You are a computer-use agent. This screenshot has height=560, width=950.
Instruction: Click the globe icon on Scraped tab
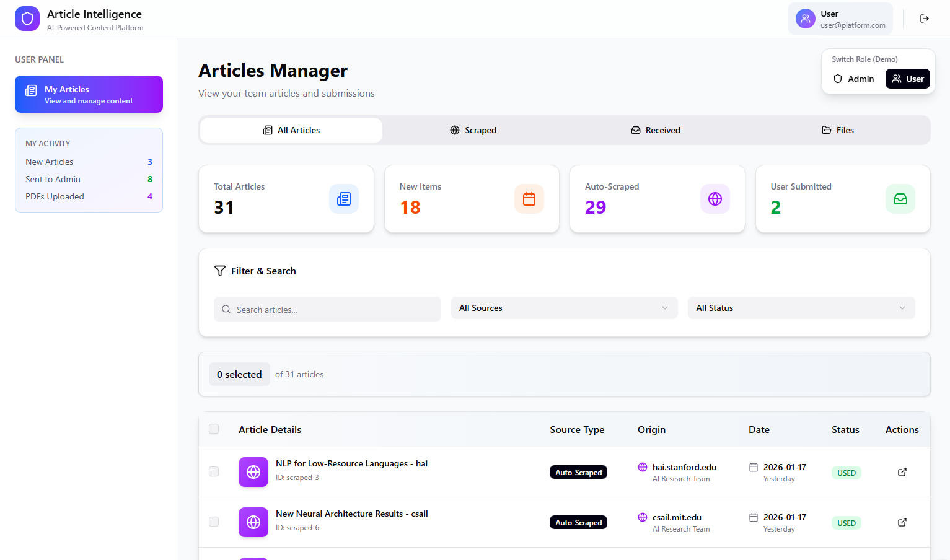[455, 130]
